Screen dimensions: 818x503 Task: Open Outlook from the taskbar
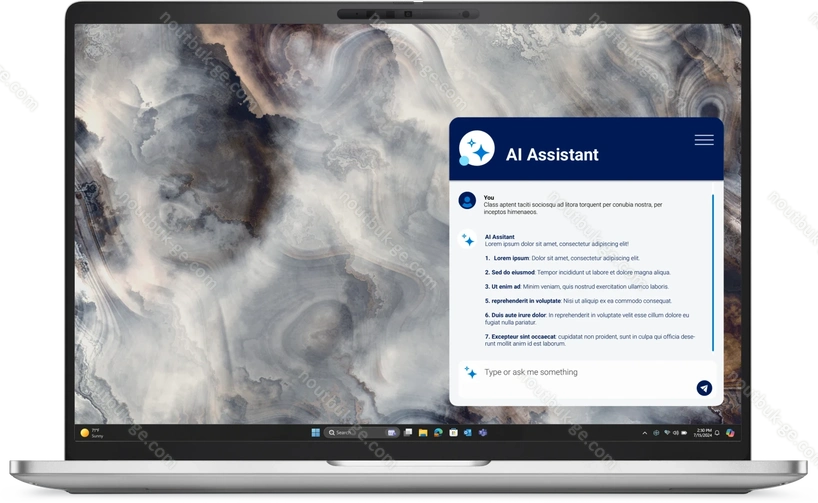click(x=467, y=432)
